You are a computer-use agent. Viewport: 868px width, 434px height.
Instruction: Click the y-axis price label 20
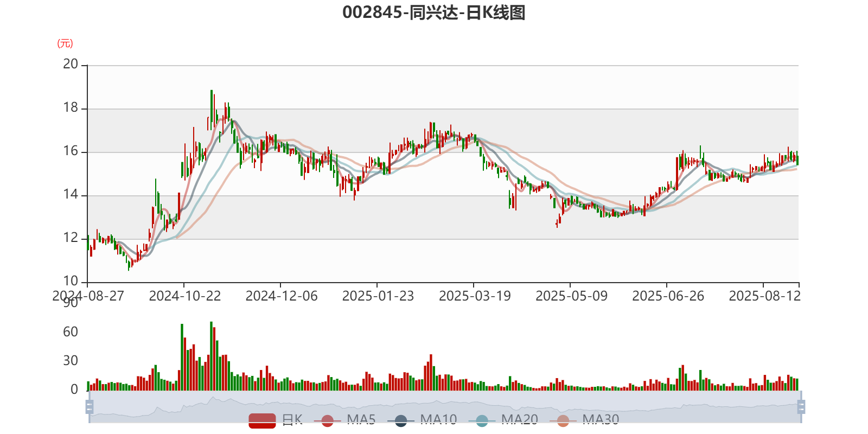(71, 64)
